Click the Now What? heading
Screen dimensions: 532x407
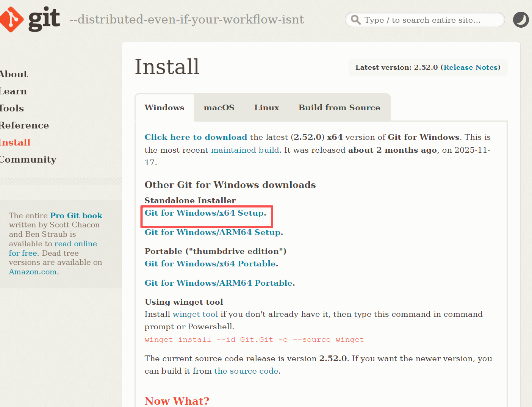177,401
